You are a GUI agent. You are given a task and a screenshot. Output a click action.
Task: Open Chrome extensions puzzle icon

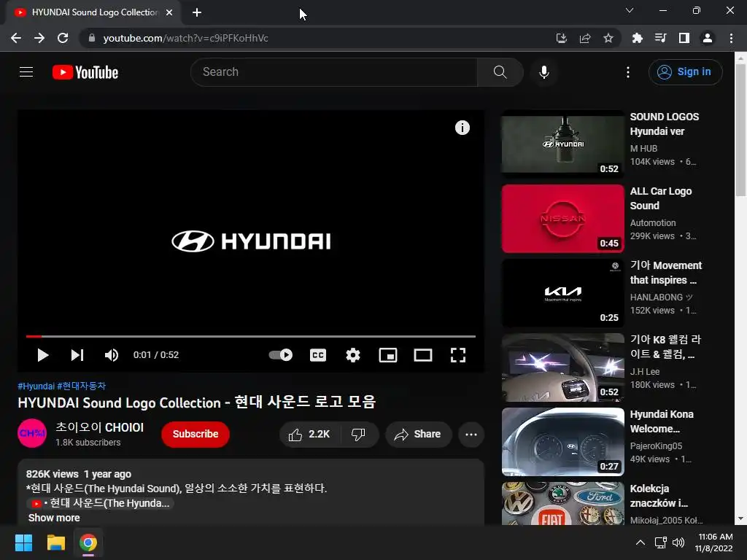[637, 38]
